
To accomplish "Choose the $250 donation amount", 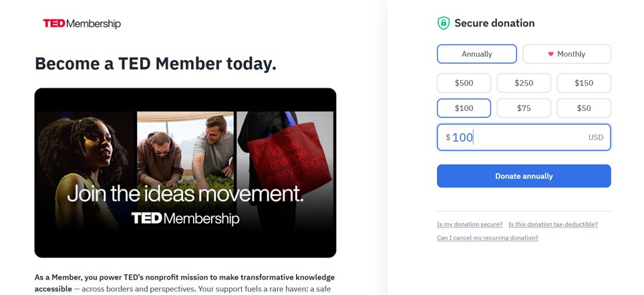I will click(524, 83).
